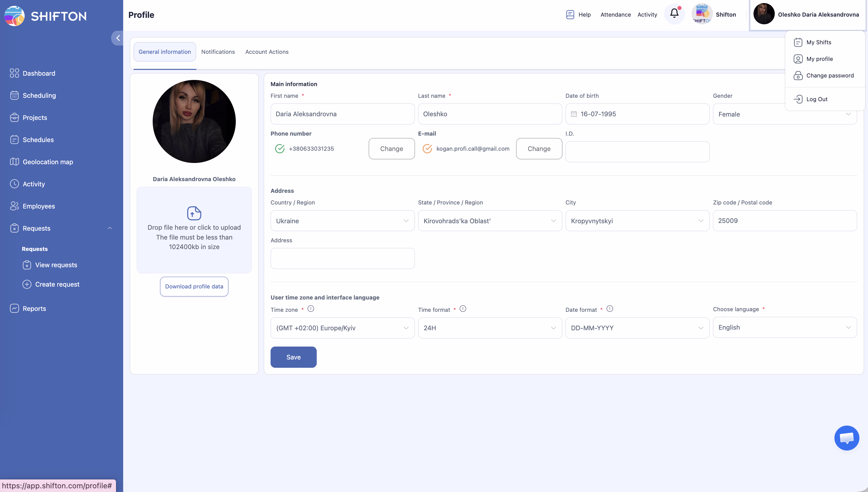Expand the Country / Region dropdown

342,221
